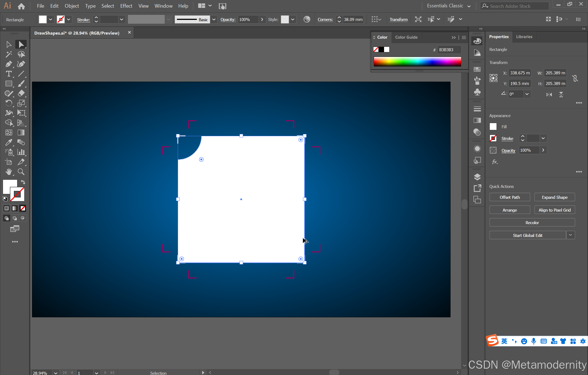Switch to the Color Guide tab
588x375 pixels.
tap(406, 37)
